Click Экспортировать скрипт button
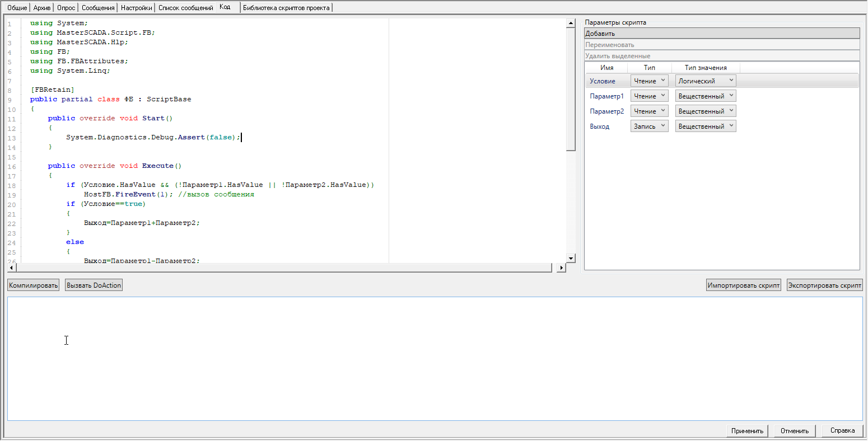Image resolution: width=868 pixels, height=441 pixels. click(825, 285)
